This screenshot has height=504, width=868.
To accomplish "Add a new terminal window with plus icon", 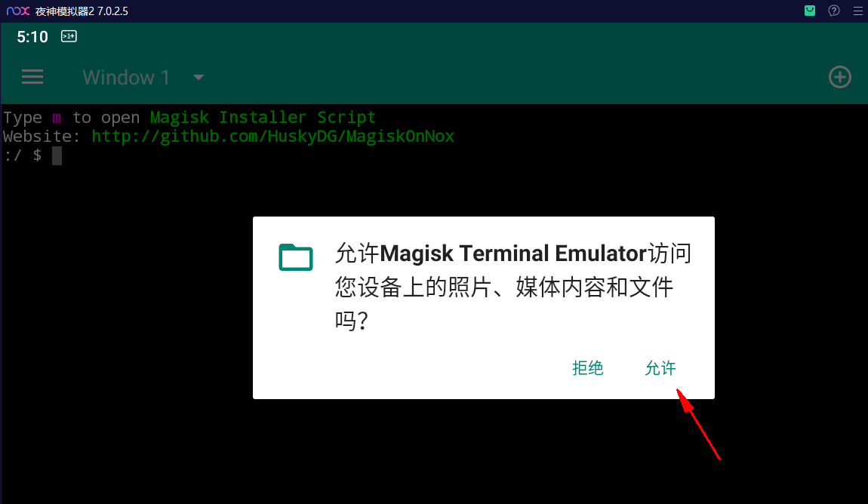I will (x=840, y=77).
